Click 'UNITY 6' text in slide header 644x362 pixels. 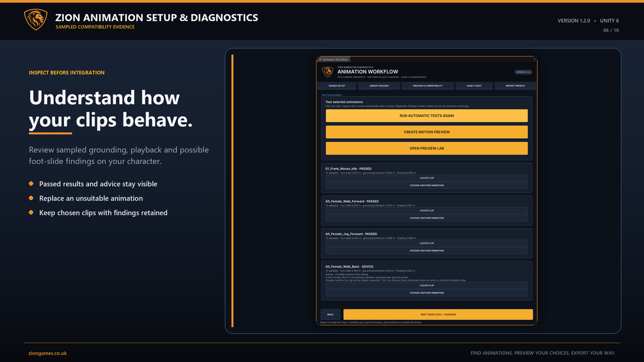(609, 20)
